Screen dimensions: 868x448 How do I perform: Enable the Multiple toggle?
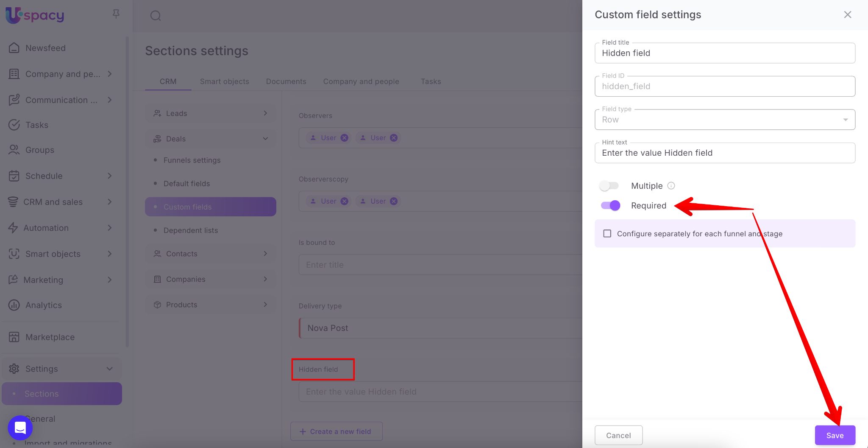pos(609,186)
